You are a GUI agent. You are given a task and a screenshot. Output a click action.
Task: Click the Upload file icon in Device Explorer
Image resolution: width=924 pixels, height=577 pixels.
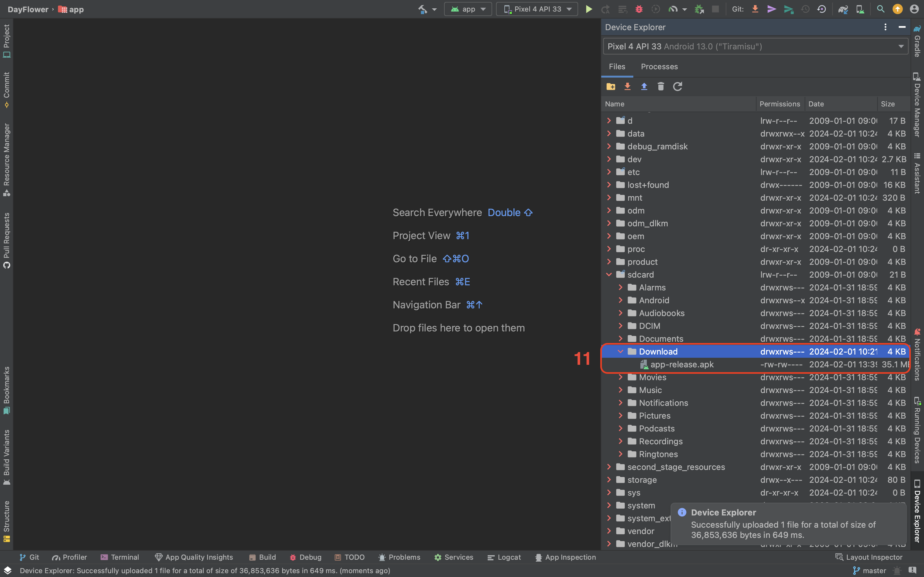tap(644, 87)
